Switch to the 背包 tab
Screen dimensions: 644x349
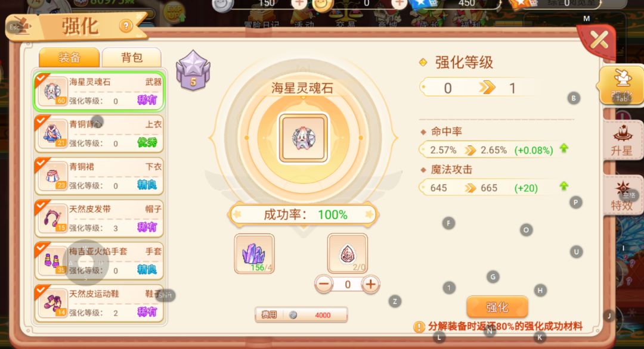click(131, 57)
